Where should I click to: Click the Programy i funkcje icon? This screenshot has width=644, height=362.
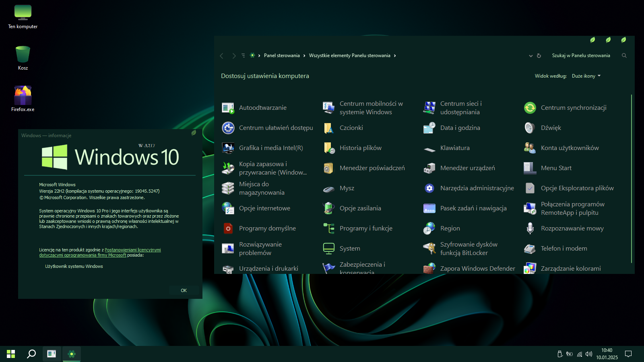click(x=328, y=228)
